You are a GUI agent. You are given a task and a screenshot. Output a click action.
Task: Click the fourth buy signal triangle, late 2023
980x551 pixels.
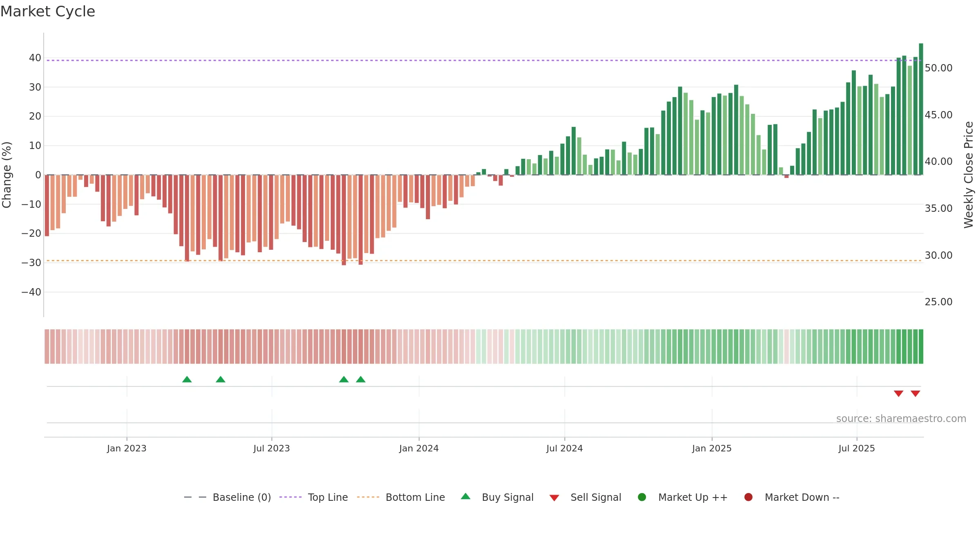coord(361,380)
